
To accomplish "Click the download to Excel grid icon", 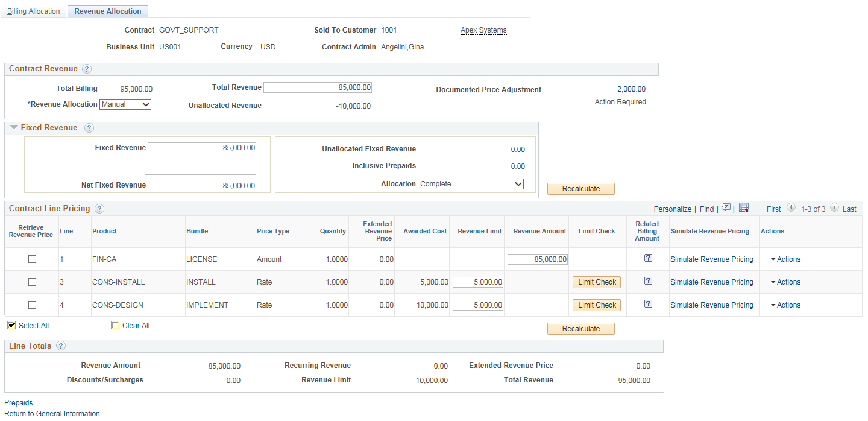I will [x=744, y=207].
